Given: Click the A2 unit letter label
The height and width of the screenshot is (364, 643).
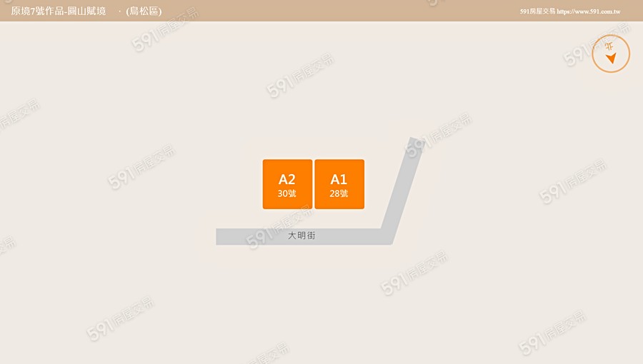Looking at the screenshot, I should click(x=287, y=179).
